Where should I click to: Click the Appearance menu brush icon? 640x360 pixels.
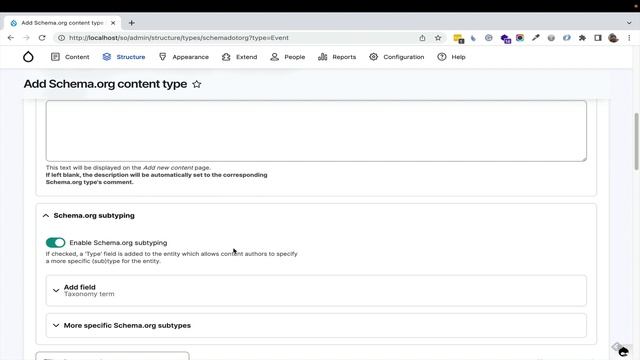(x=162, y=57)
